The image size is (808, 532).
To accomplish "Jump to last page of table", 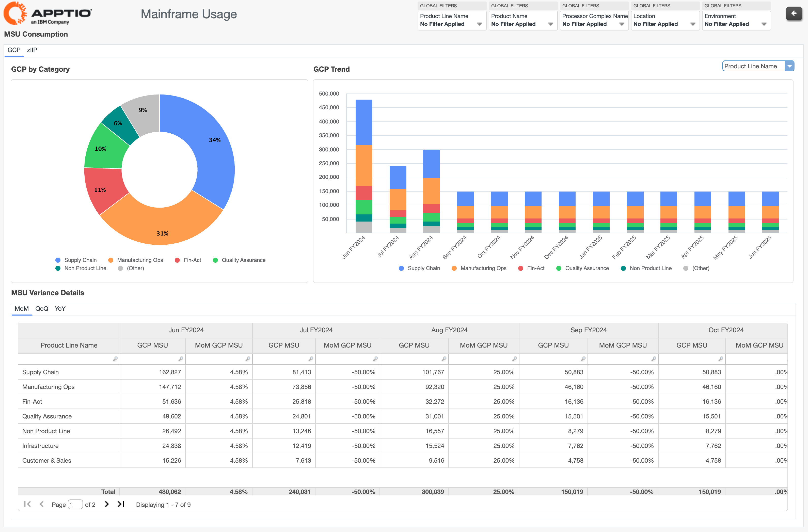I will pos(121,504).
